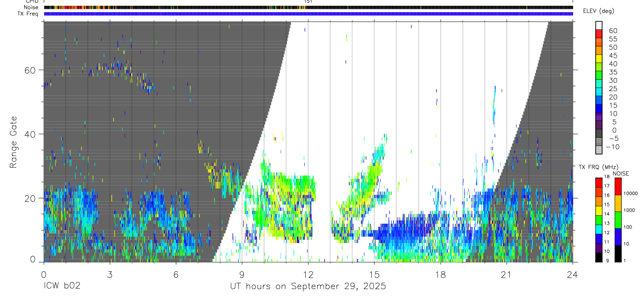Click the '20' tick on the Range Gate axis
Screen dimensions: 644x297
click(x=31, y=198)
